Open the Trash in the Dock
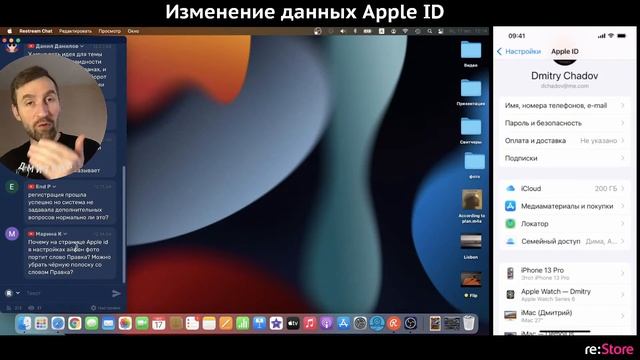This screenshot has width=640, height=360. pyautogui.click(x=469, y=323)
